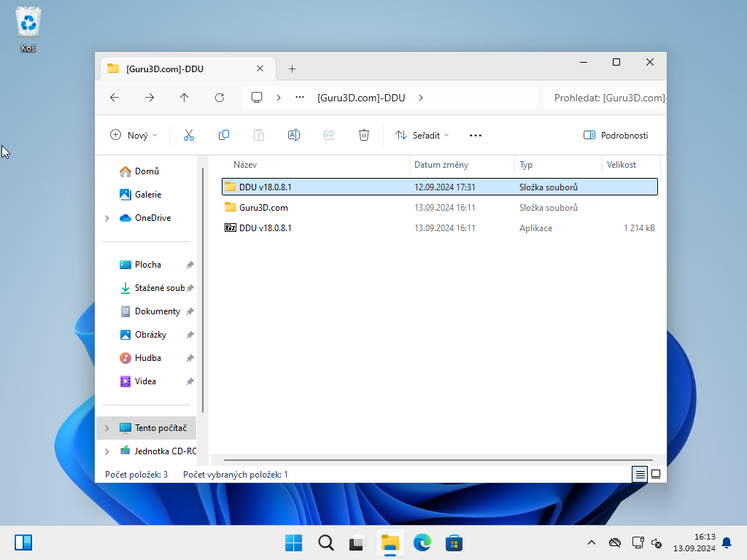Switch to details list view in status bar
This screenshot has width=747, height=560.
tap(640, 474)
